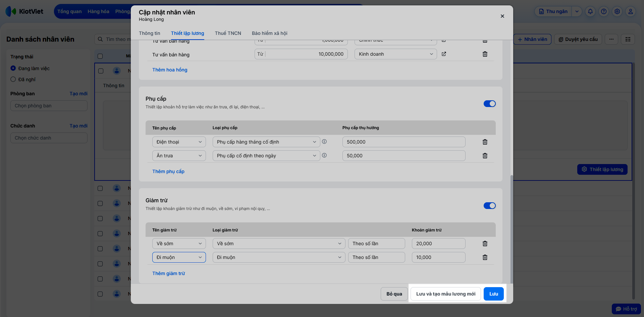Click the Nhân viên add button
Viewport: 644px width, 317px height.
532,39
